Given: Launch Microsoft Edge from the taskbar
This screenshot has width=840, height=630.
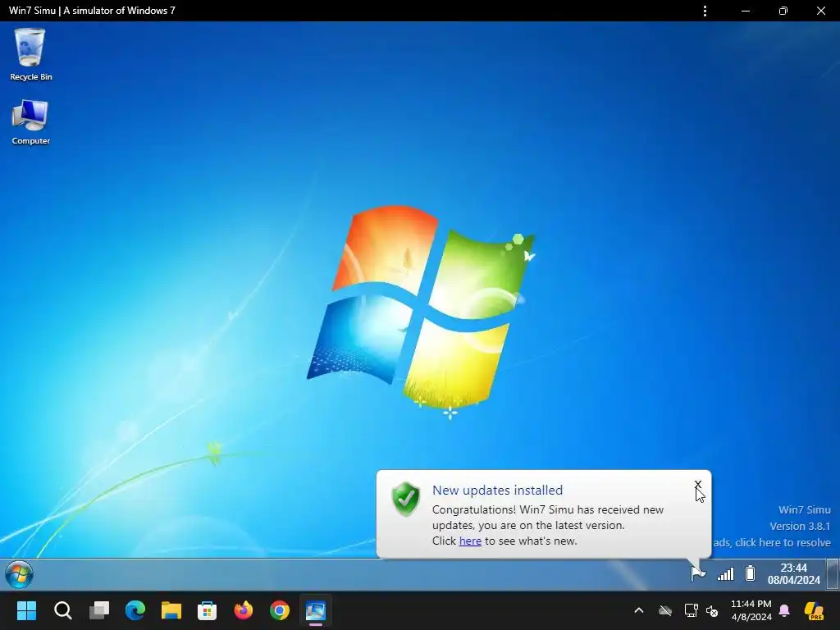Looking at the screenshot, I should [x=135, y=610].
